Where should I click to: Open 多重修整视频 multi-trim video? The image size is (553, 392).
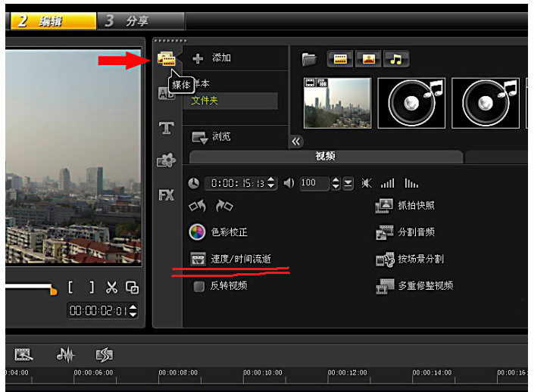(x=414, y=286)
